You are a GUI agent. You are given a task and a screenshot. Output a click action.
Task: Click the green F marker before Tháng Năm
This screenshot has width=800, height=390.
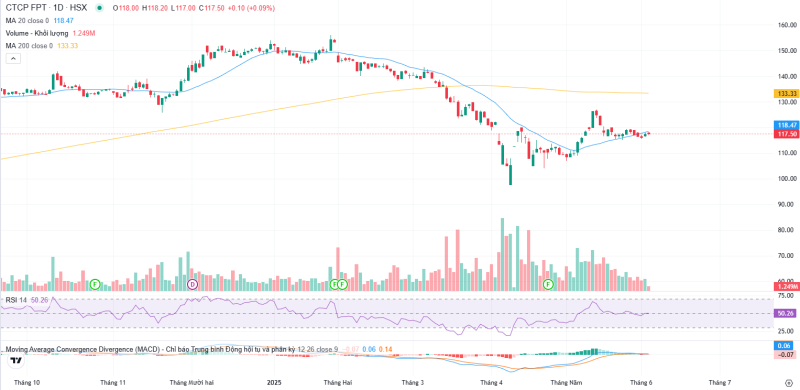click(x=548, y=284)
